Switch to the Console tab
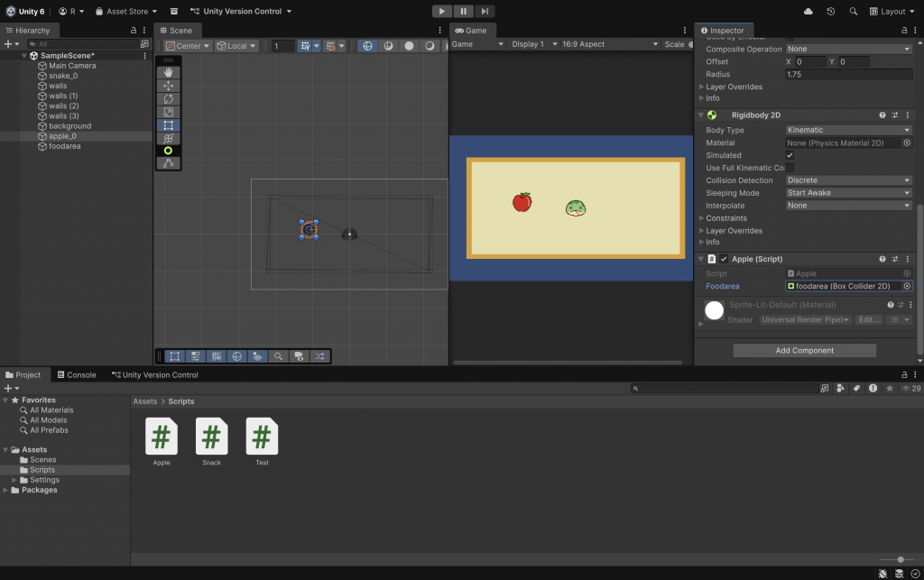Viewport: 924px width, 580px height. [x=77, y=375]
